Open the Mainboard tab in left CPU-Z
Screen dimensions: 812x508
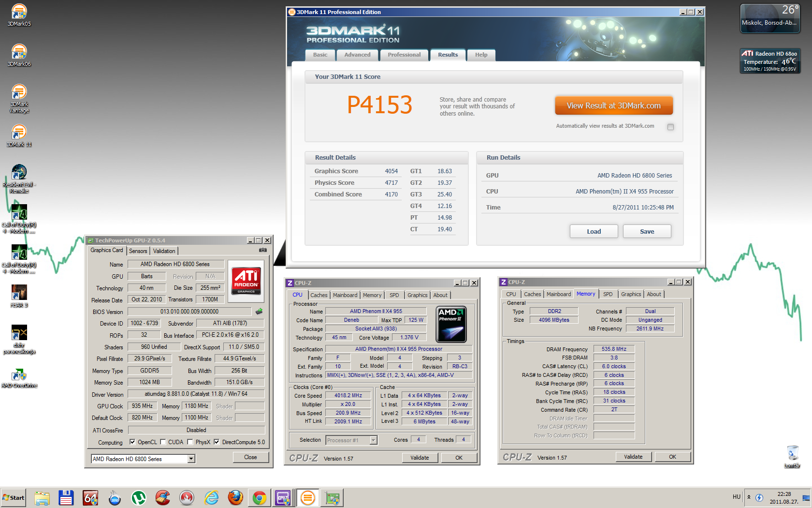pyautogui.click(x=345, y=295)
